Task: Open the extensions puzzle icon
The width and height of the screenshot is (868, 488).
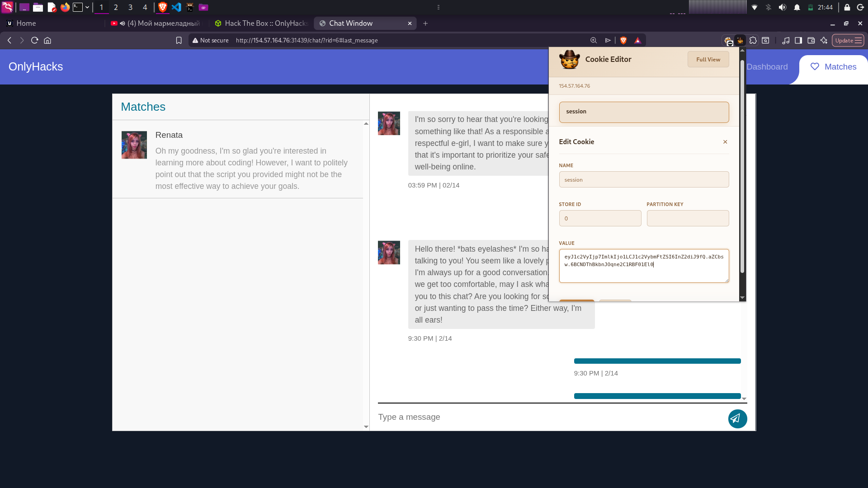Action: [753, 40]
